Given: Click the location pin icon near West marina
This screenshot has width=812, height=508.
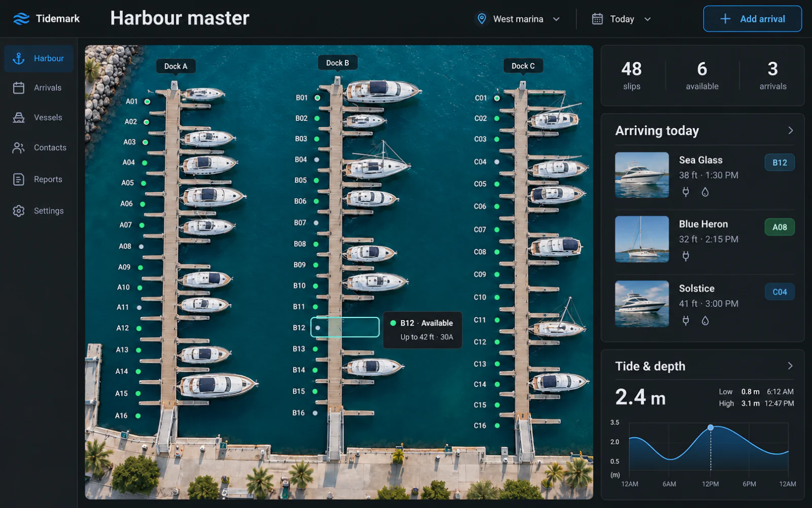Looking at the screenshot, I should [x=482, y=19].
